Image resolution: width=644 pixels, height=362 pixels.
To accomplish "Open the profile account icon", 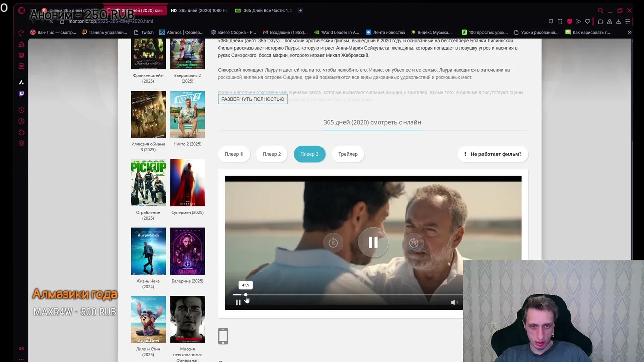I will (609, 21).
